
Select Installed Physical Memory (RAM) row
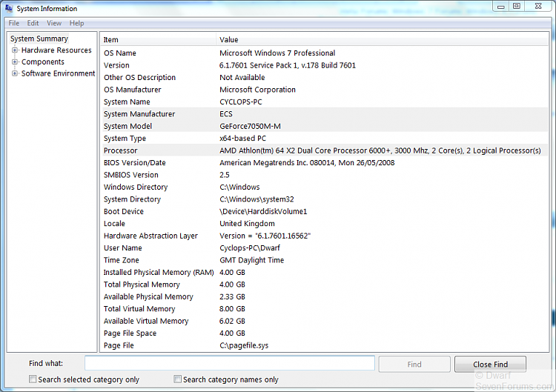pyautogui.click(x=325, y=273)
